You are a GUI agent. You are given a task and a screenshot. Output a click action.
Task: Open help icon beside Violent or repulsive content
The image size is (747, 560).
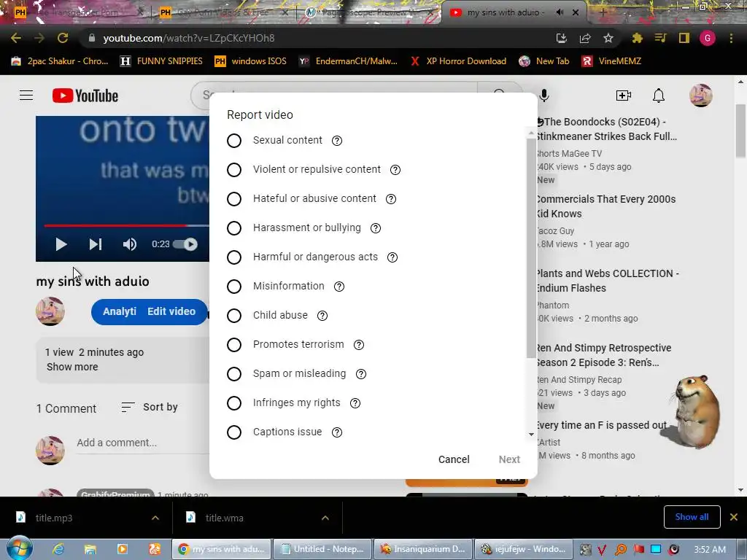pos(395,169)
